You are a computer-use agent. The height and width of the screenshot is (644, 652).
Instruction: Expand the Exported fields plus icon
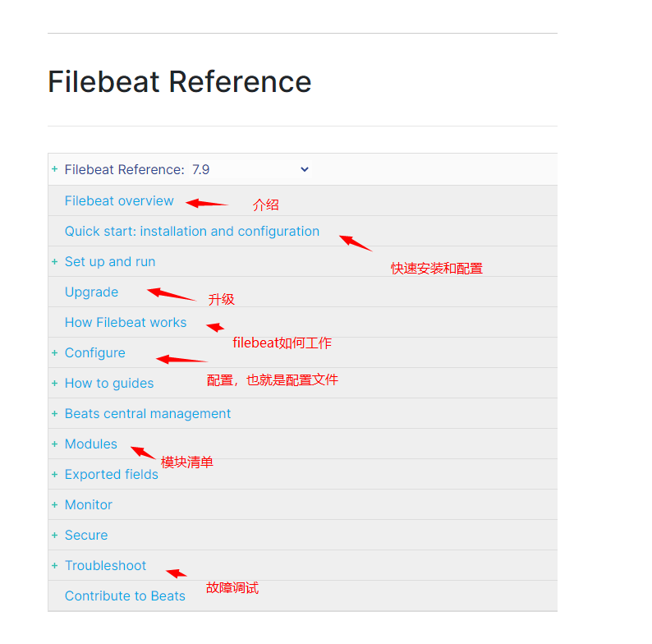pyautogui.click(x=55, y=474)
